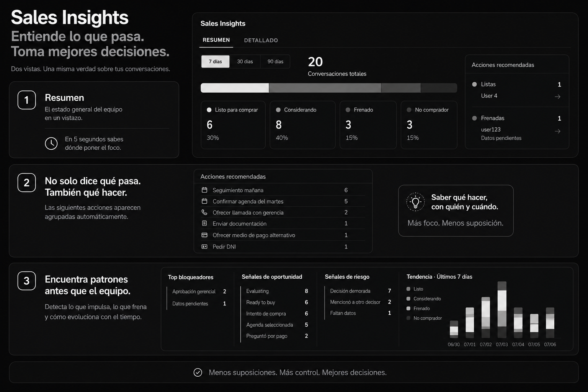
Task: Open user123 entry via its arrow
Action: [558, 131]
